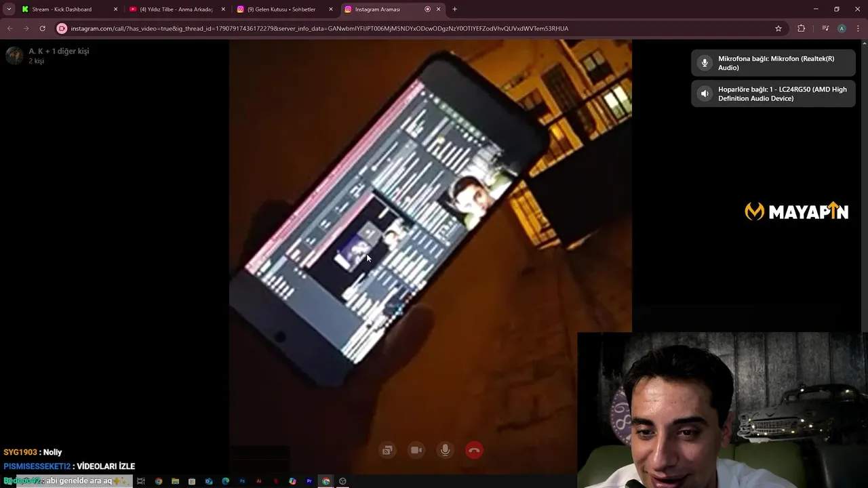Focus the instagram.com URL address bar
The image size is (868, 488).
click(x=420, y=28)
